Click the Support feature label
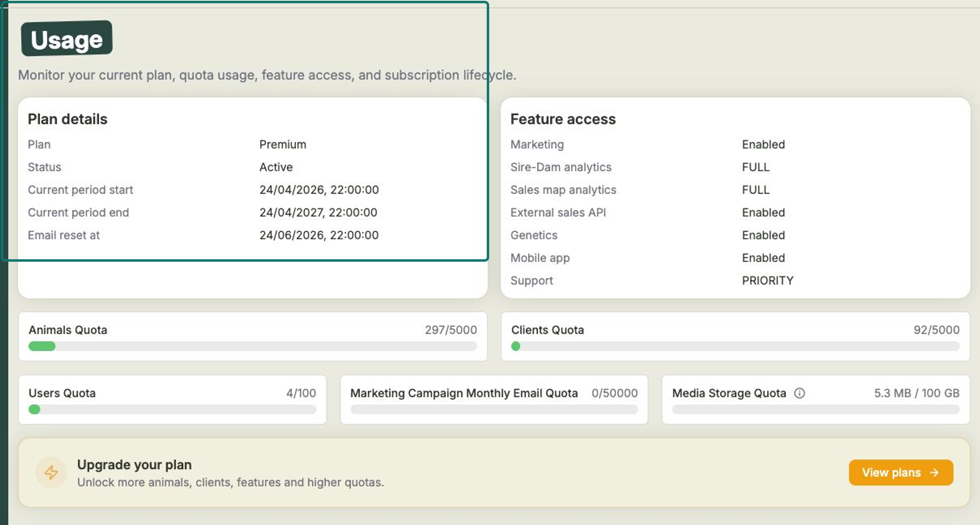The height and width of the screenshot is (525, 980). click(531, 281)
